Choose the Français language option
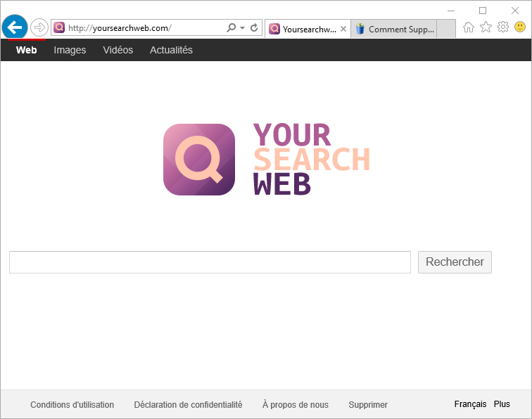The image size is (532, 419). pyautogui.click(x=470, y=404)
